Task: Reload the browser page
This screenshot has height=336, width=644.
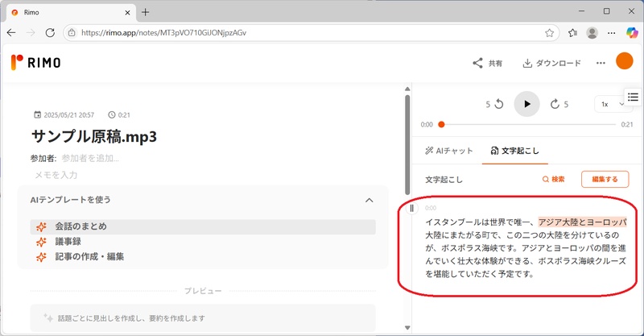Action: tap(50, 32)
